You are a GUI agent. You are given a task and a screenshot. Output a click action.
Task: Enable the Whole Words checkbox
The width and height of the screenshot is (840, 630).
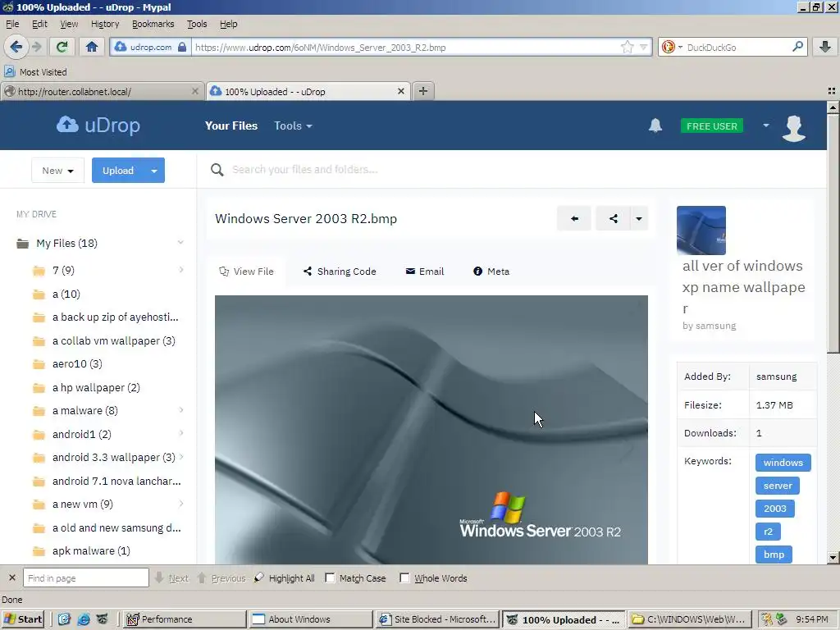[x=404, y=578]
